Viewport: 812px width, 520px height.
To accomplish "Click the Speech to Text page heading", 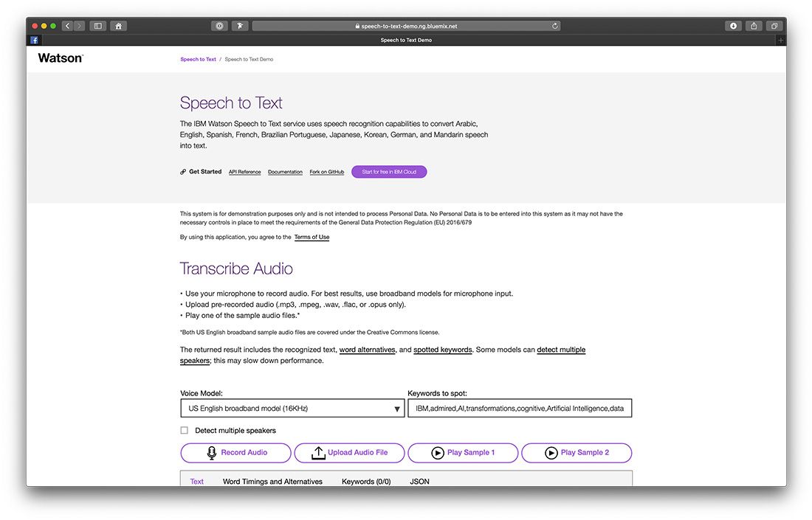I will (x=231, y=103).
